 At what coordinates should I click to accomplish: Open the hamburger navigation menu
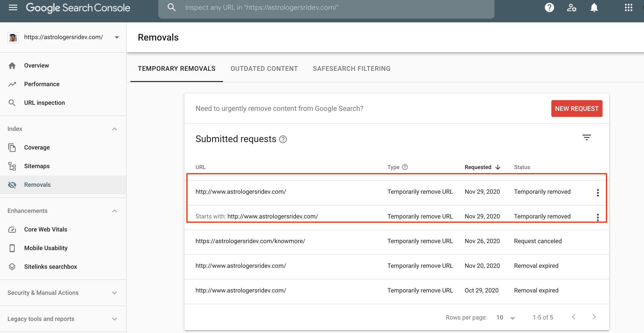tap(13, 7)
